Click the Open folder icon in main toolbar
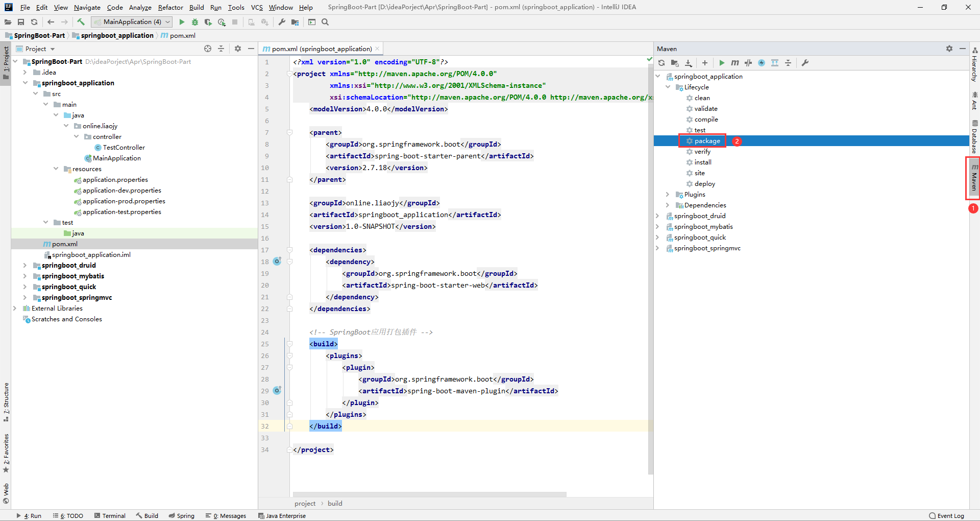Viewport: 980px width, 521px height. coord(8,22)
